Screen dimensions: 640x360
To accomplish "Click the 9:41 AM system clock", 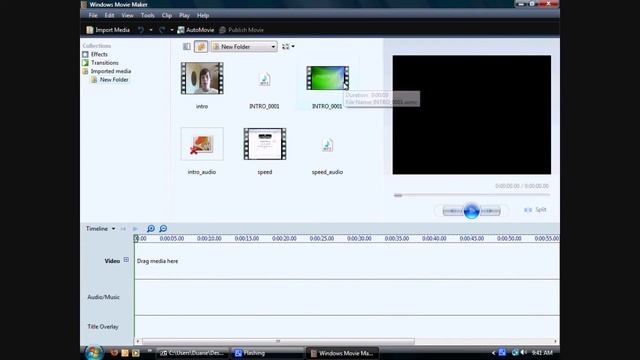I will click(542, 353).
